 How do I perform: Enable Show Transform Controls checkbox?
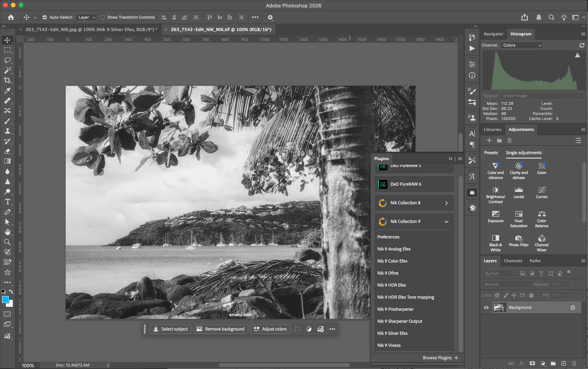pyautogui.click(x=102, y=17)
